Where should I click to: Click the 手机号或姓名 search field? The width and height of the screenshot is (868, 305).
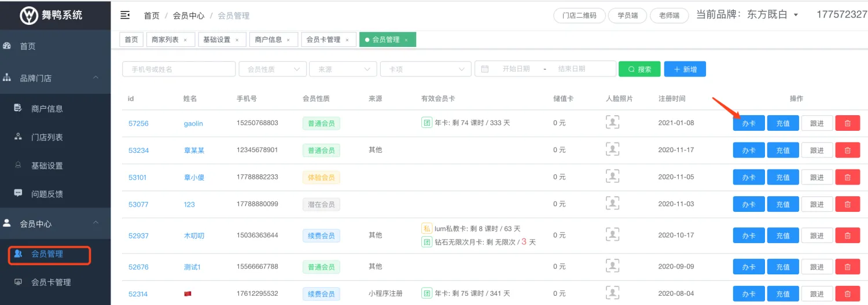(x=179, y=69)
